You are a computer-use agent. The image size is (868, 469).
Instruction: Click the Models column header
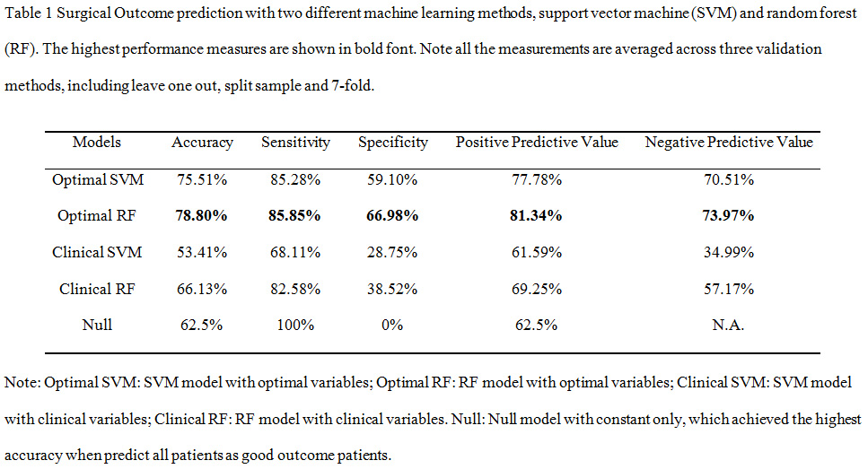(97, 142)
